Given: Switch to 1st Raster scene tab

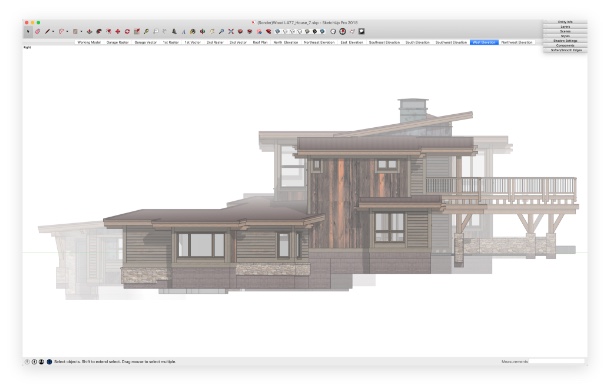Looking at the screenshot, I should click(x=170, y=42).
